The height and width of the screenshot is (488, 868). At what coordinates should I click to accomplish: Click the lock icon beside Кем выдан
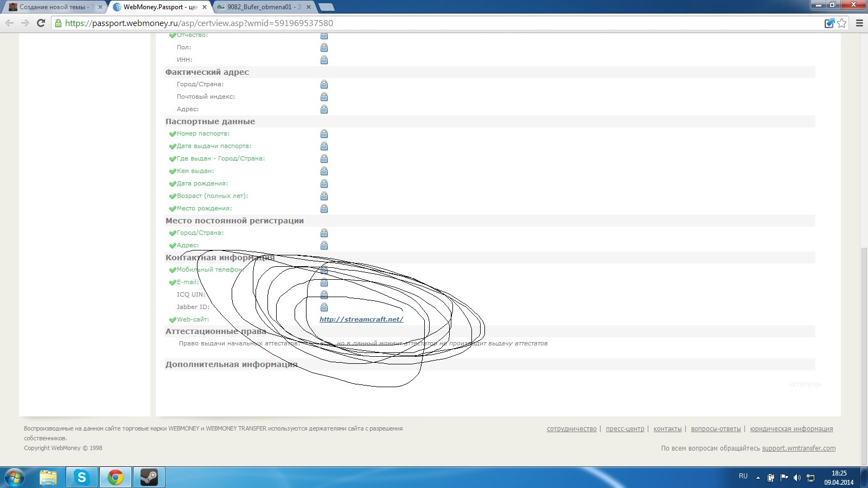324,171
